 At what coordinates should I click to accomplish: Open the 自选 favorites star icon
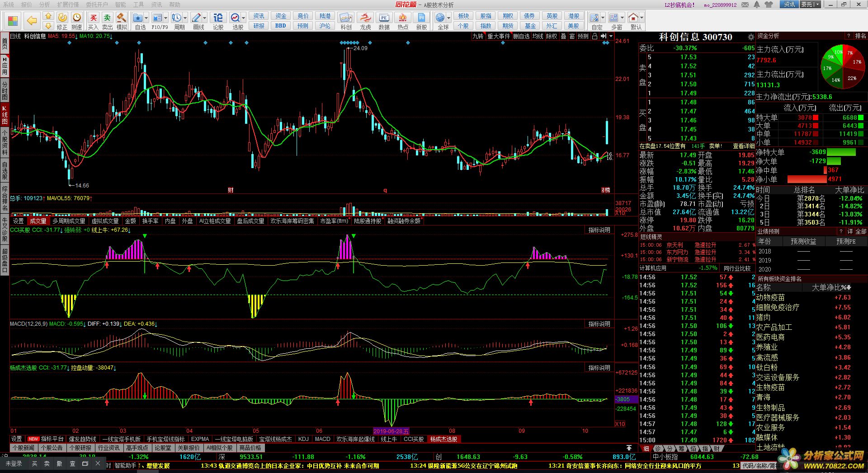[x=138, y=18]
